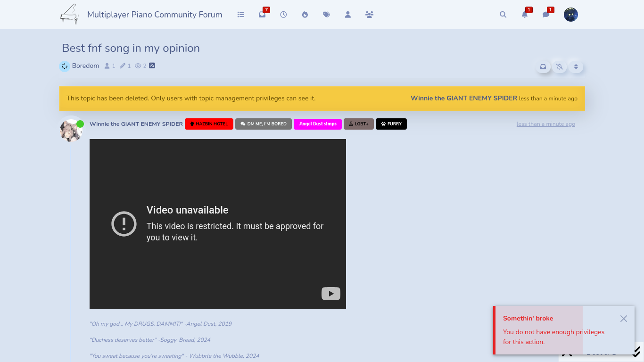
Task: Toggle the topic watching bell-slash button
Action: (560, 67)
